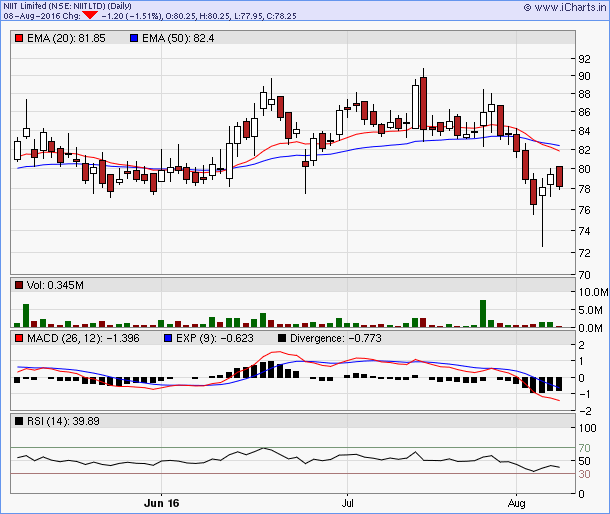
Task: Click the 5.0M volume axis label
Action: 591,311
